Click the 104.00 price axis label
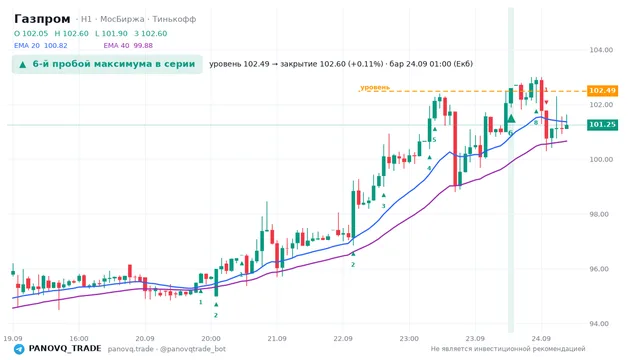 [x=601, y=50]
